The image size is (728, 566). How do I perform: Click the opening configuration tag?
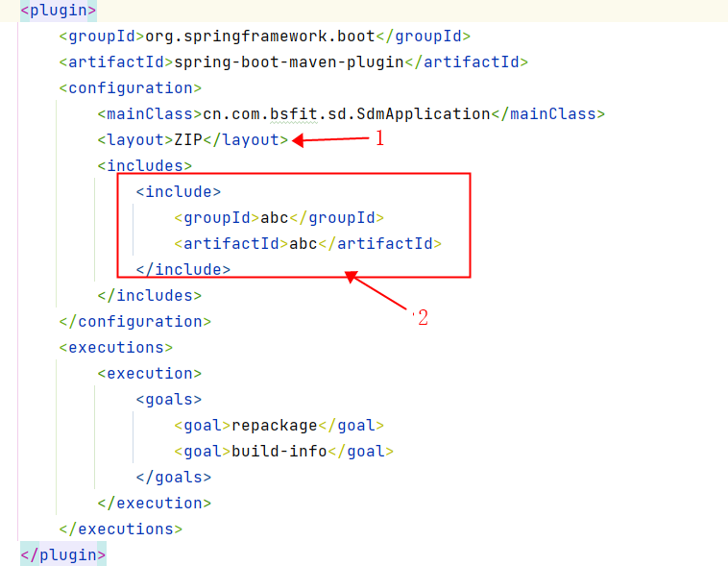[131, 87]
